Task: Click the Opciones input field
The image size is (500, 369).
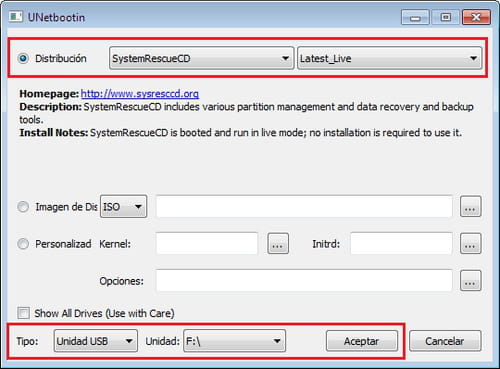Action: [x=304, y=281]
